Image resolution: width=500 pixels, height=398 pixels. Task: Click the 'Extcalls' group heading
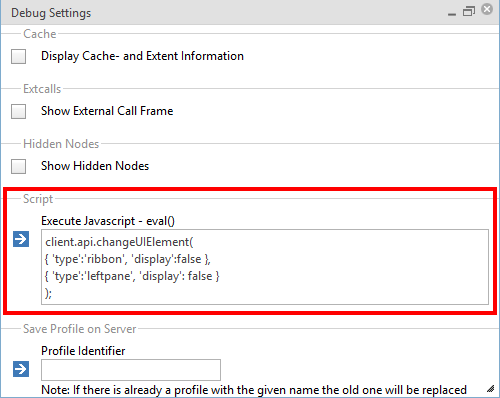click(x=42, y=89)
